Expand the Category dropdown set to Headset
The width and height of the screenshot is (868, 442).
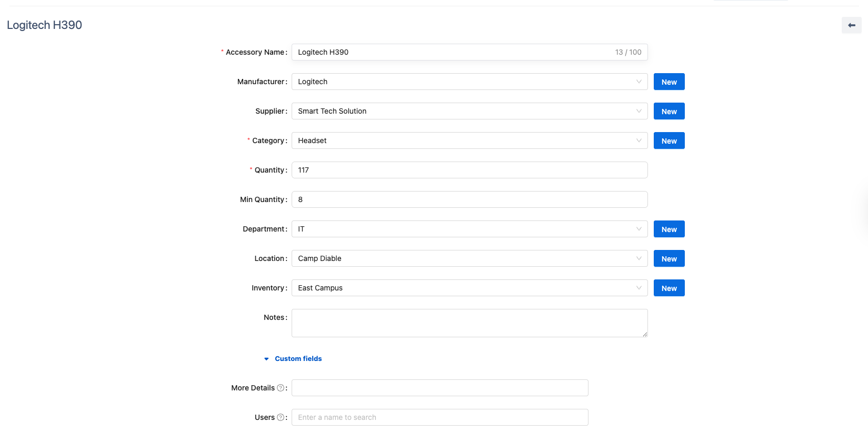pyautogui.click(x=469, y=140)
